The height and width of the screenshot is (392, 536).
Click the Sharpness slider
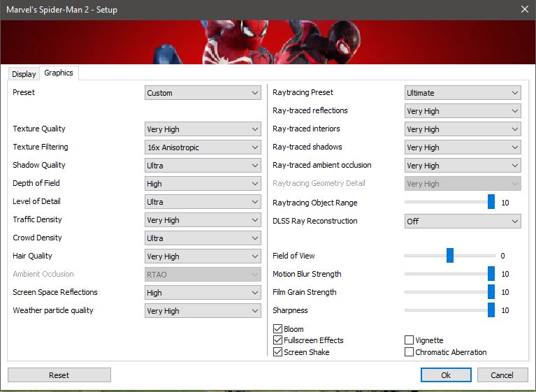(449, 310)
